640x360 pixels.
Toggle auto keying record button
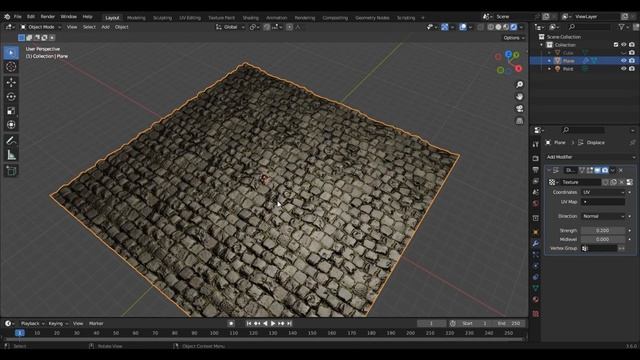tap(231, 323)
